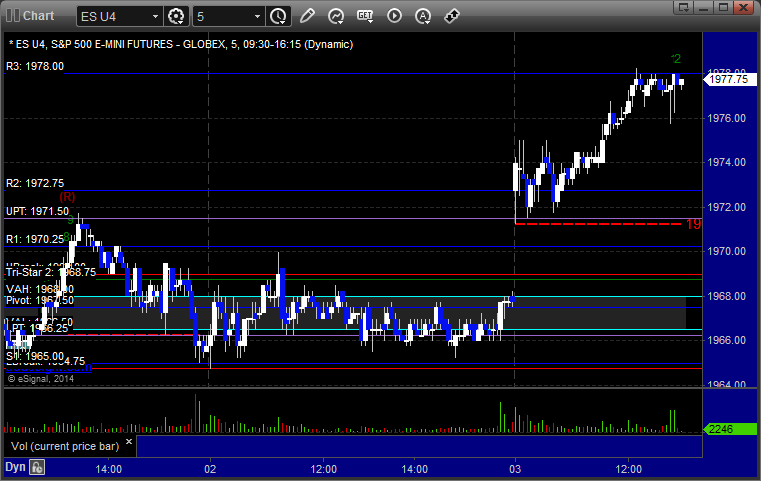Click the R3: 1978.00 level label

click(35, 66)
